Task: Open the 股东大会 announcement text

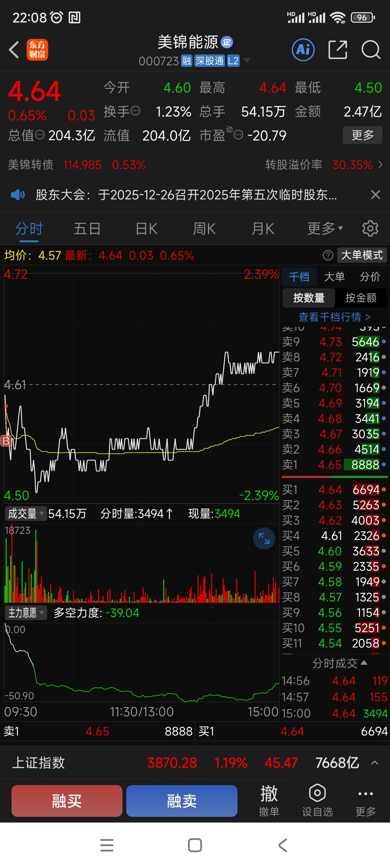Action: (186, 195)
